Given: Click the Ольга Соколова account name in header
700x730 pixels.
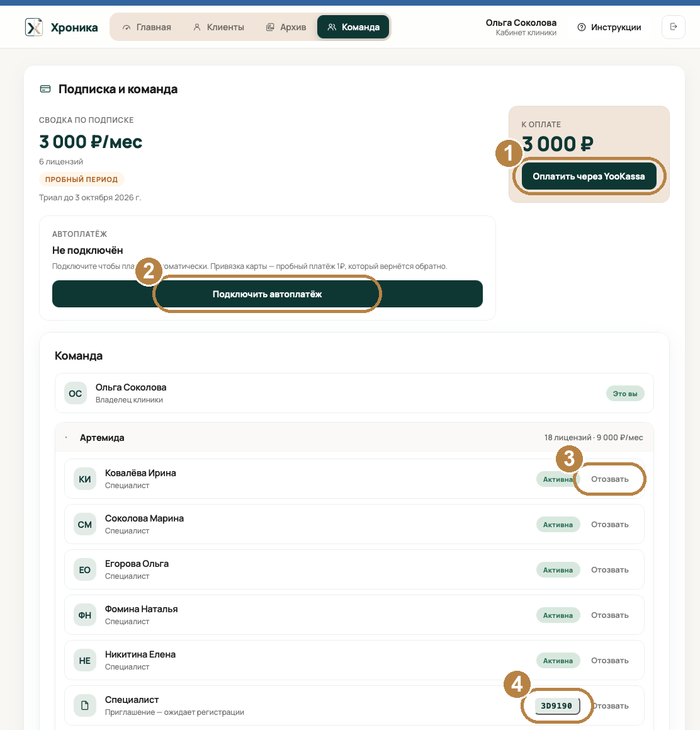Looking at the screenshot, I should 521,22.
